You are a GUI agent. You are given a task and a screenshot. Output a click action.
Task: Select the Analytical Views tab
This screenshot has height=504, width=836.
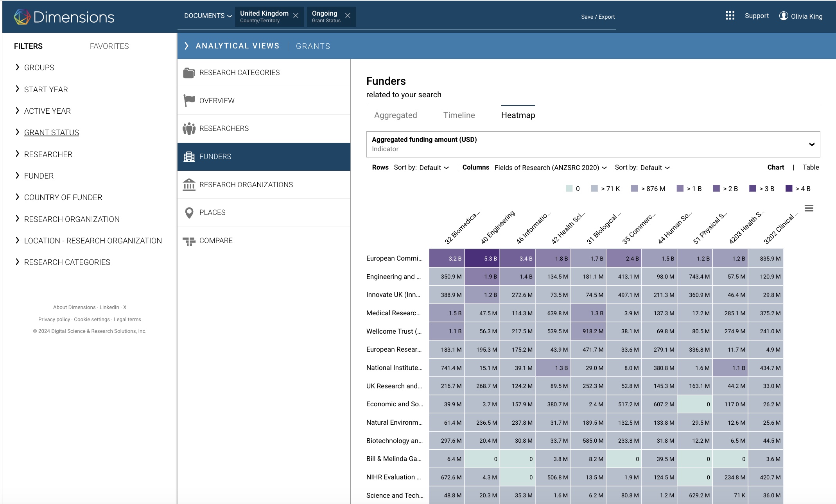(237, 46)
